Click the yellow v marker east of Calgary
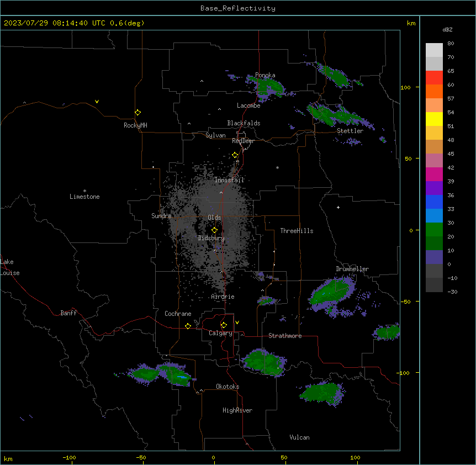This screenshot has width=476, height=465. click(237, 323)
